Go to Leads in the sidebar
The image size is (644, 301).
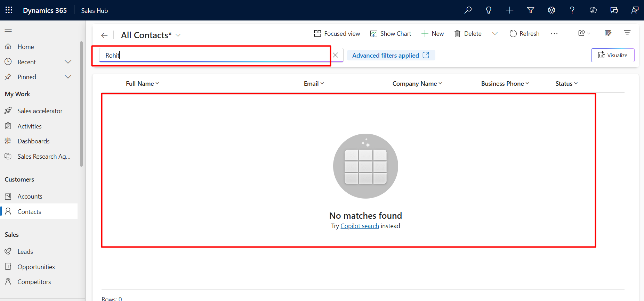click(25, 252)
